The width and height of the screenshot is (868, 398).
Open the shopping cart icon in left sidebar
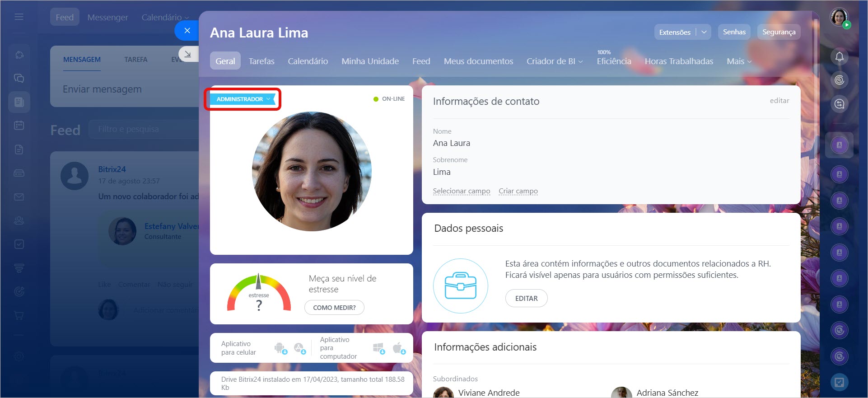click(x=19, y=315)
